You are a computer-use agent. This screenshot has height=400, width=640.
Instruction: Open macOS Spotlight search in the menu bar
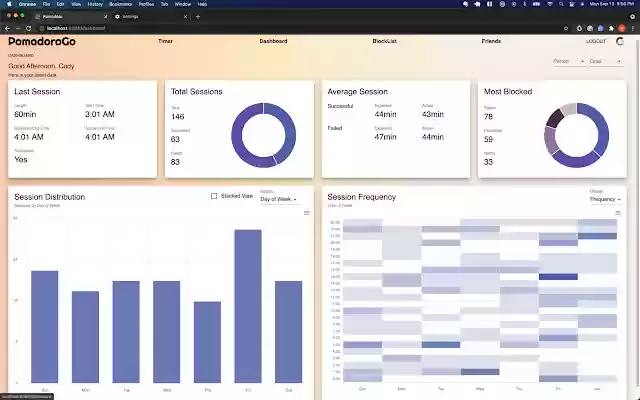pyautogui.click(x=561, y=4)
